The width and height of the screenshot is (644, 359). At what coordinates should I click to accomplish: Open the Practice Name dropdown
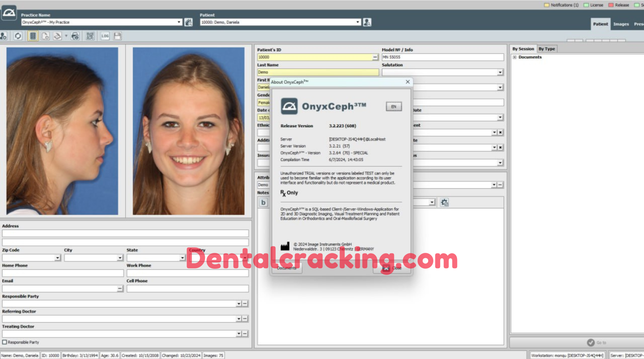pos(179,22)
